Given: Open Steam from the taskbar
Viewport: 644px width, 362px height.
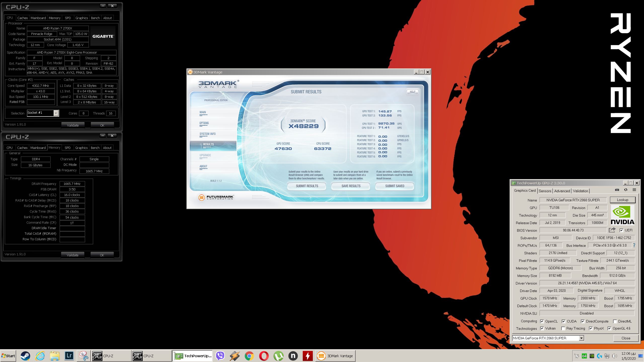Looking at the screenshot, I should click(x=25, y=356).
